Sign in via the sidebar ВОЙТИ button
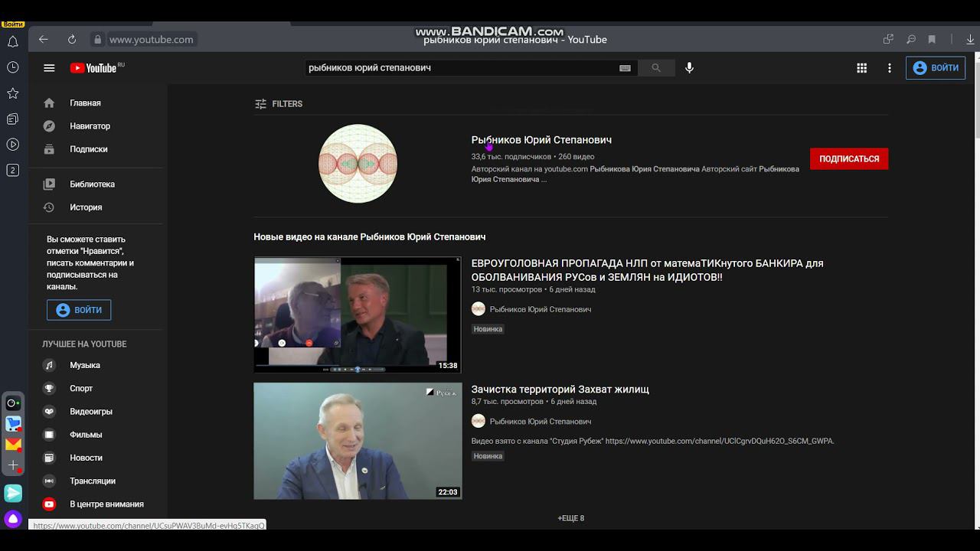 (x=79, y=310)
